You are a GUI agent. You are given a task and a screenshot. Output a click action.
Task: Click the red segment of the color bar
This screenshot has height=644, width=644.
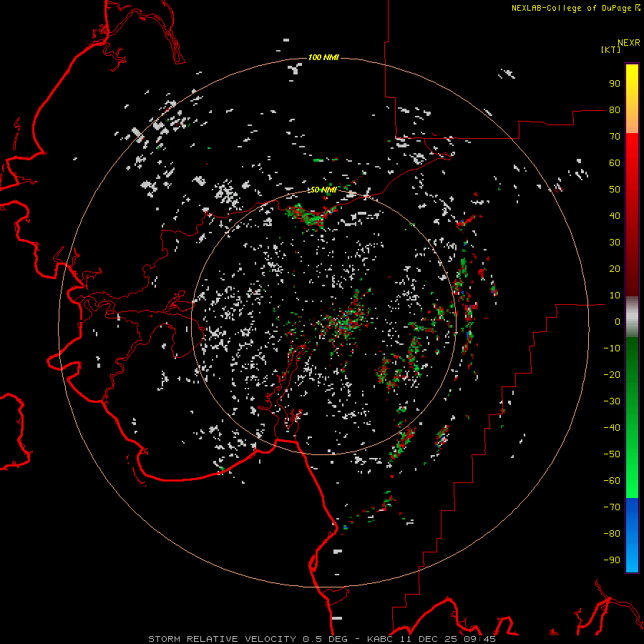pos(632,215)
